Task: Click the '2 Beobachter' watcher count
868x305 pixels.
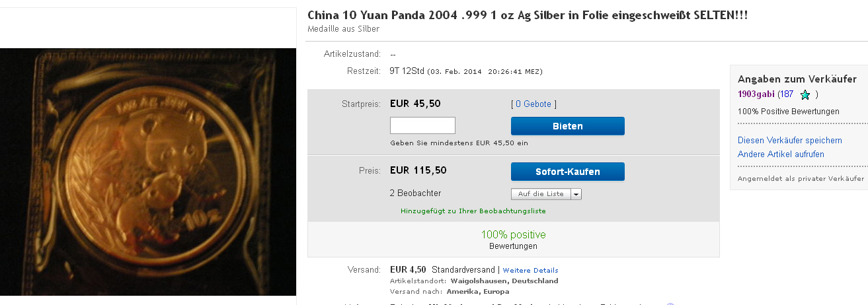Action: click(x=415, y=193)
